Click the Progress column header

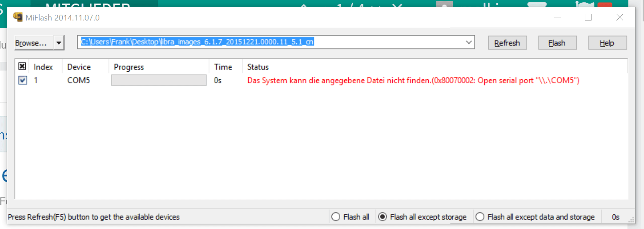click(129, 67)
